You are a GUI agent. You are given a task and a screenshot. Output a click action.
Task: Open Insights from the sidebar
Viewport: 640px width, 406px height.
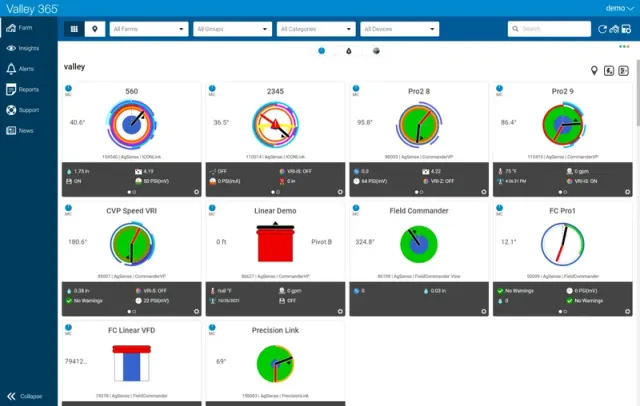[28, 47]
